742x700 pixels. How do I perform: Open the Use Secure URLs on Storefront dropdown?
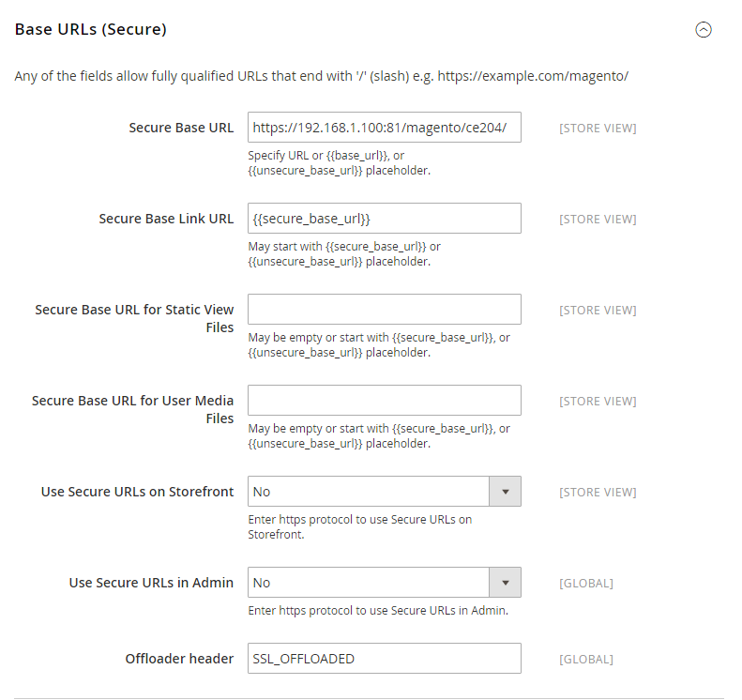[x=385, y=492]
